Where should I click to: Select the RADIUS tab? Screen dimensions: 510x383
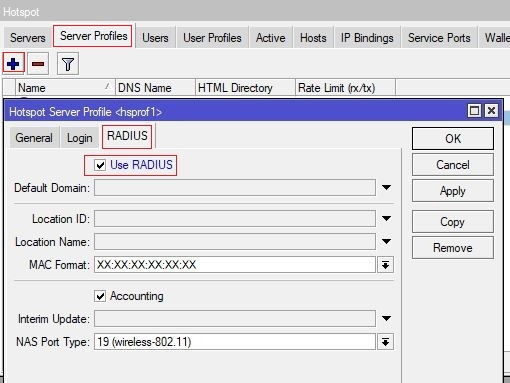(x=127, y=136)
